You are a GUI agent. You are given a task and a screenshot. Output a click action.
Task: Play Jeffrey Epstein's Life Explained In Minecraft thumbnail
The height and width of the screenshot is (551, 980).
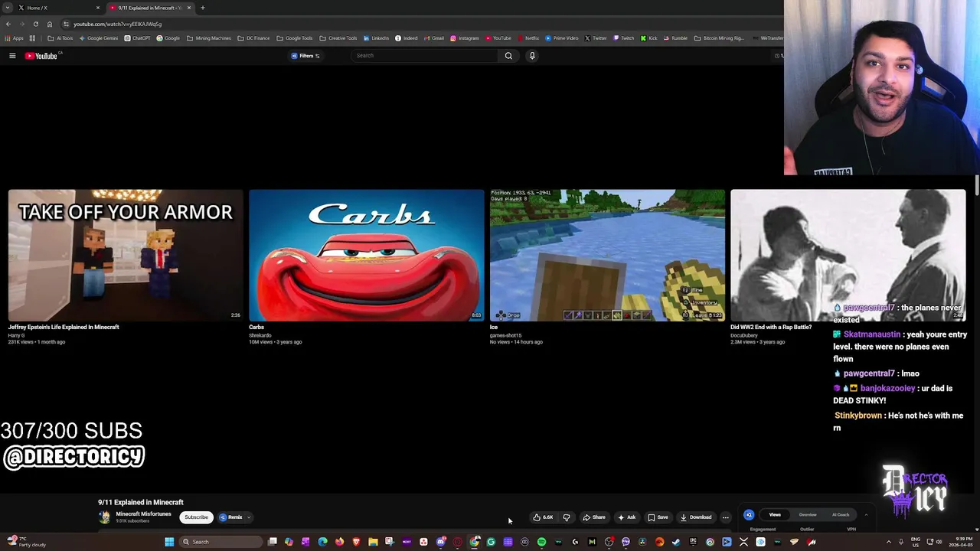pos(126,255)
